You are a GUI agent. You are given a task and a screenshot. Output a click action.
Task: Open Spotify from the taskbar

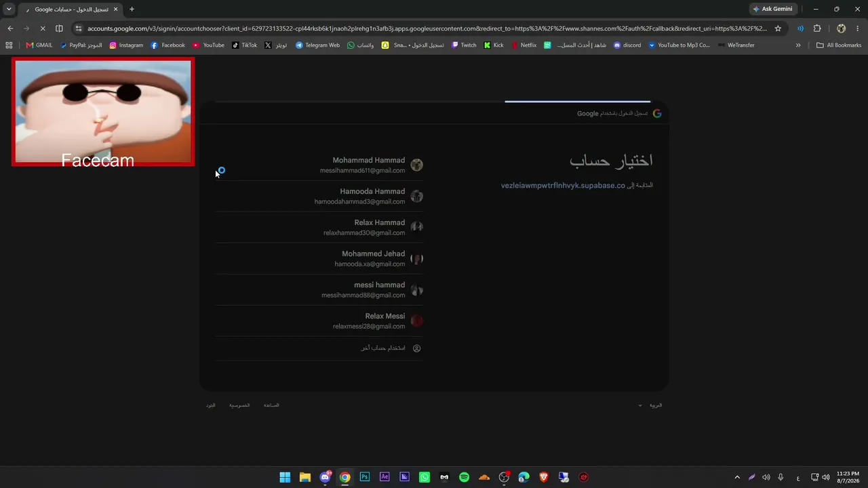(464, 477)
